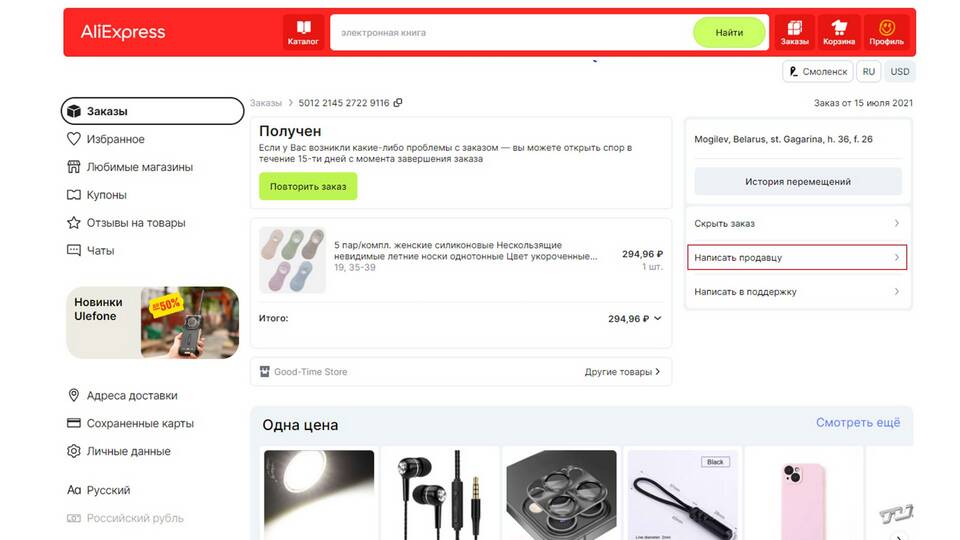Click the AliExpress logo
This screenshot has height=540, width=960.
point(123,32)
